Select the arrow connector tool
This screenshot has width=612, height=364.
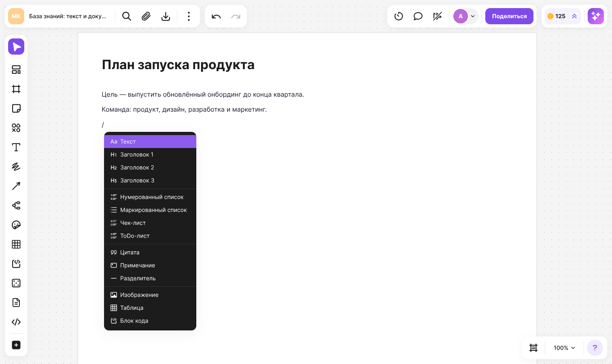click(16, 186)
